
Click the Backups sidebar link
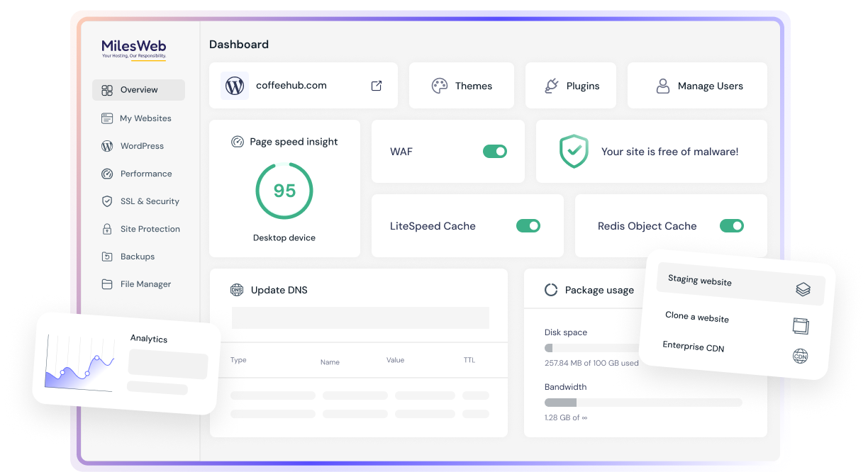pos(137,257)
